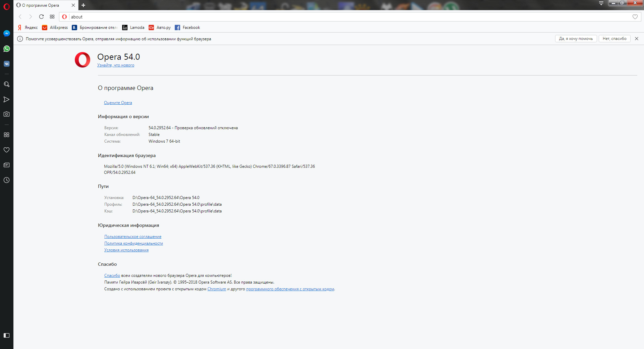Click 'Да, я хочу помочь' button
Image resolution: width=644 pixels, height=349 pixels.
[576, 39]
